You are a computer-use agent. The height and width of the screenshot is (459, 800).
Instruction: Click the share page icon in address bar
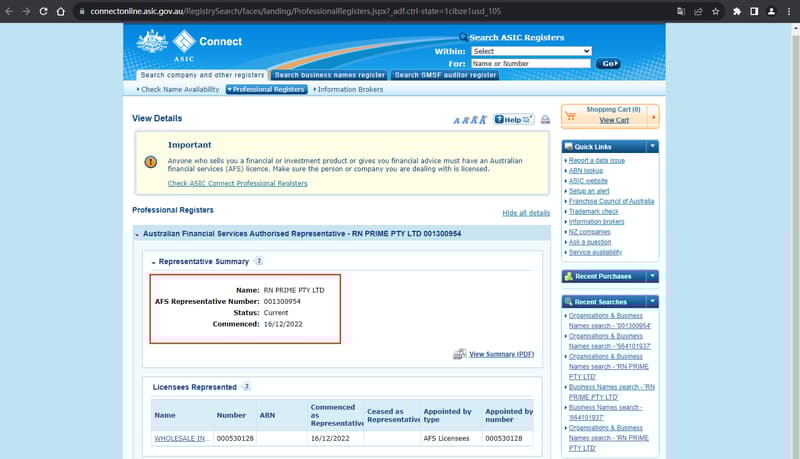pyautogui.click(x=698, y=11)
